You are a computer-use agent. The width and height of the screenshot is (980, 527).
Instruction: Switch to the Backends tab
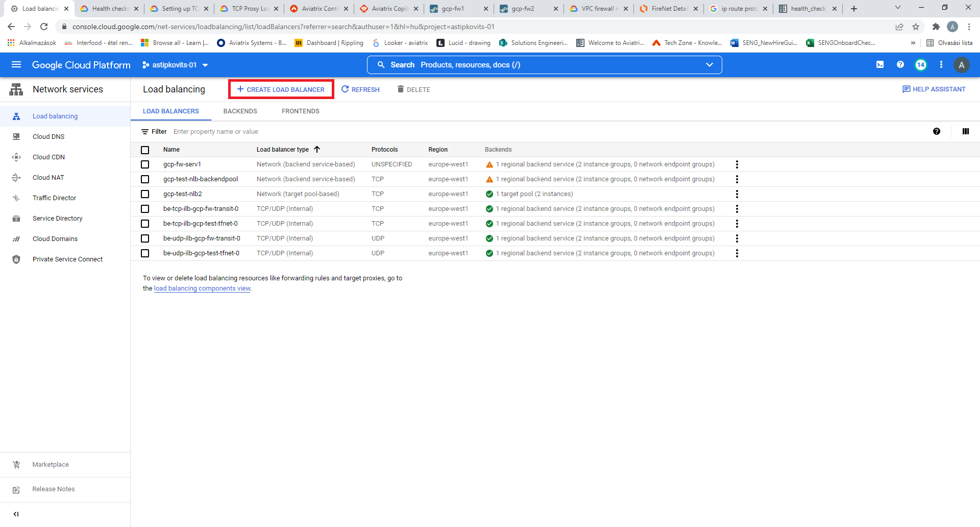point(240,111)
